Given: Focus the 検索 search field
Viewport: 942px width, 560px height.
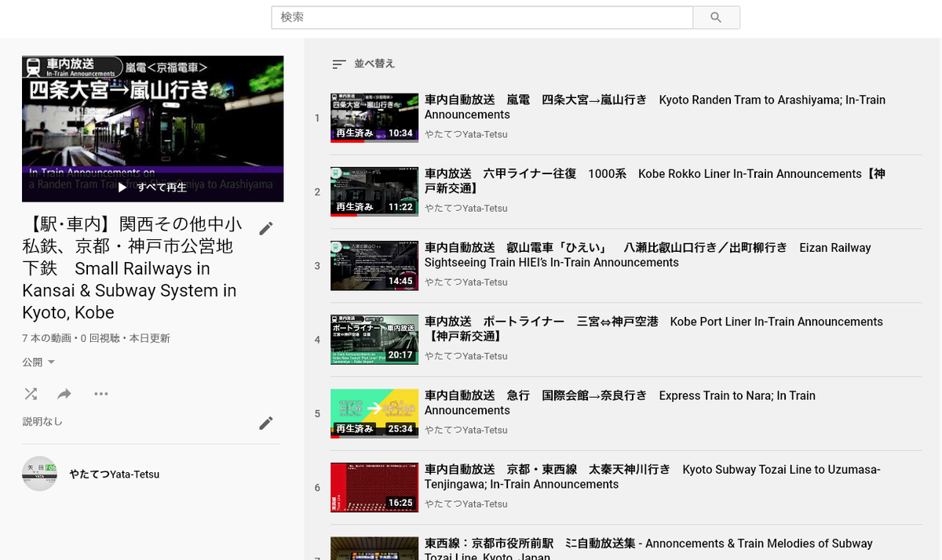Looking at the screenshot, I should (482, 17).
